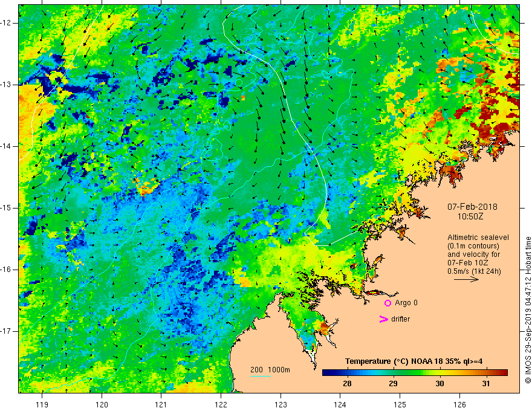
Task: Click the magenta Argo 0 circle marker
Action: (x=388, y=303)
